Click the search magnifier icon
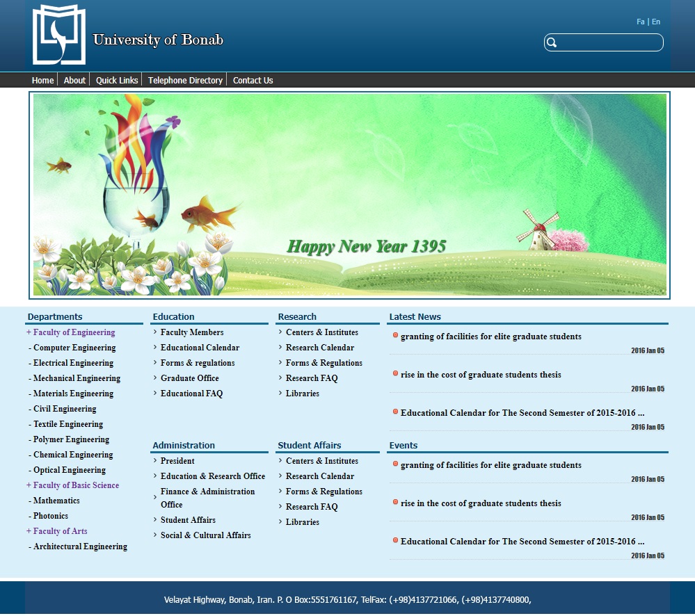695x616 pixels. coord(552,42)
